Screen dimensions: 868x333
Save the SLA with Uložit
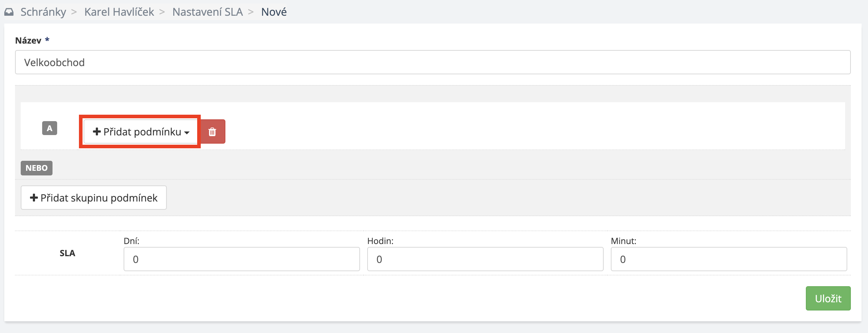828,298
